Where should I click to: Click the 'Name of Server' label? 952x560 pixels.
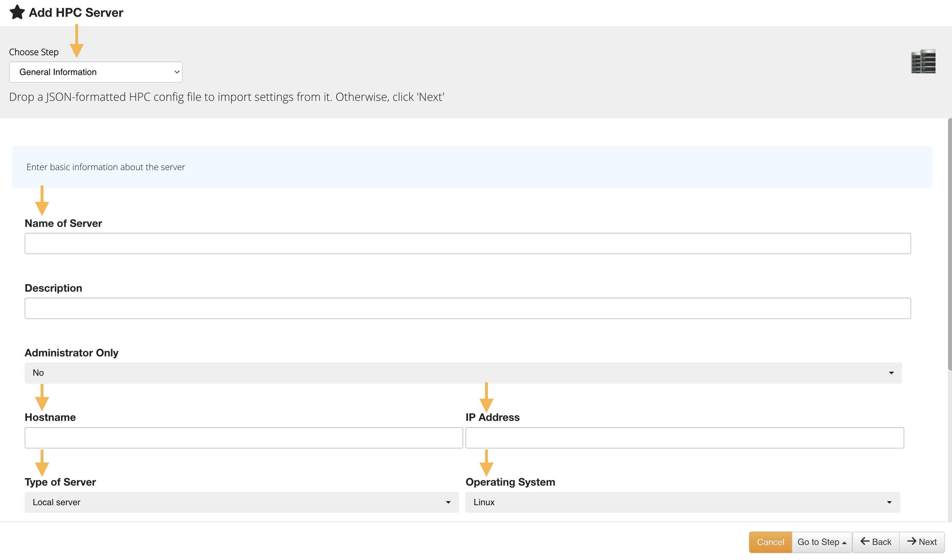tap(63, 223)
